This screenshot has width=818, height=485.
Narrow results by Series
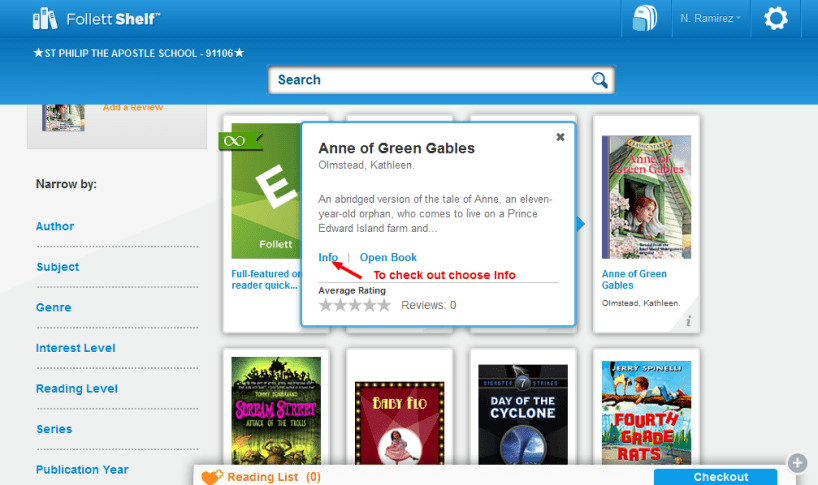click(54, 429)
